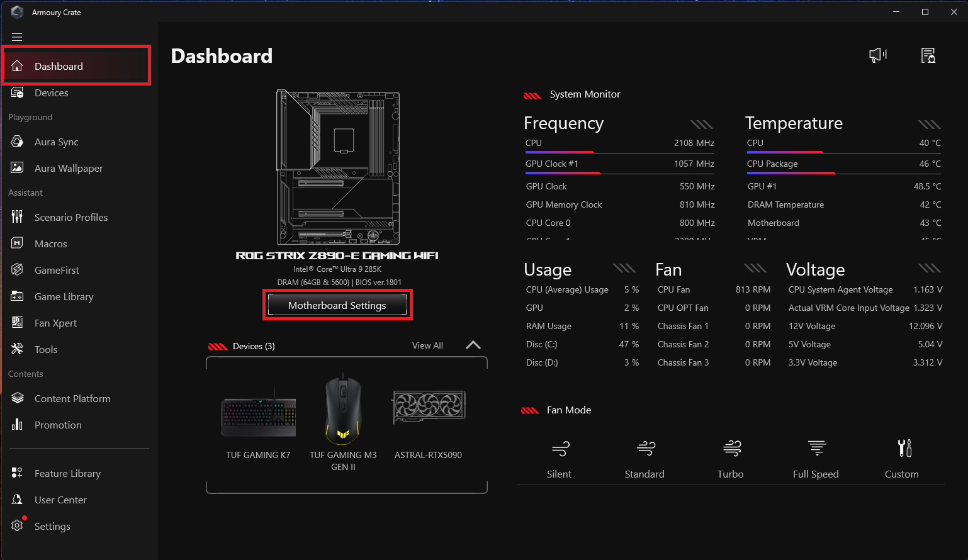968x560 pixels.
Task: Click the CPU Package temperature bar
Action: click(x=843, y=173)
